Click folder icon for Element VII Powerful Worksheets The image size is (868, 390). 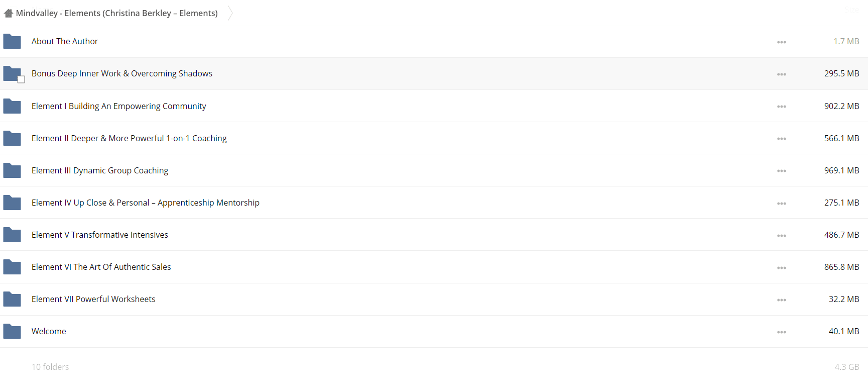tap(12, 299)
